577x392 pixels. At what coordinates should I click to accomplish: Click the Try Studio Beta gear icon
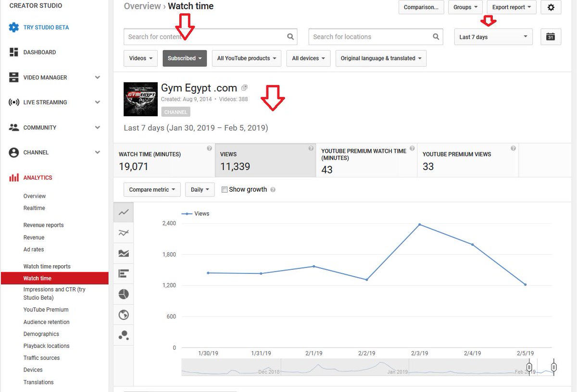click(x=14, y=27)
